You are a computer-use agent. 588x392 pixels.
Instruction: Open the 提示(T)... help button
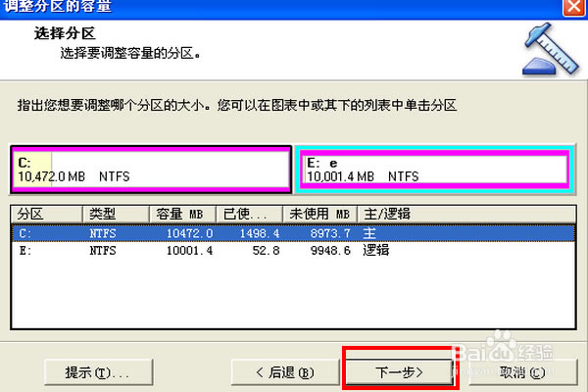click(x=99, y=372)
